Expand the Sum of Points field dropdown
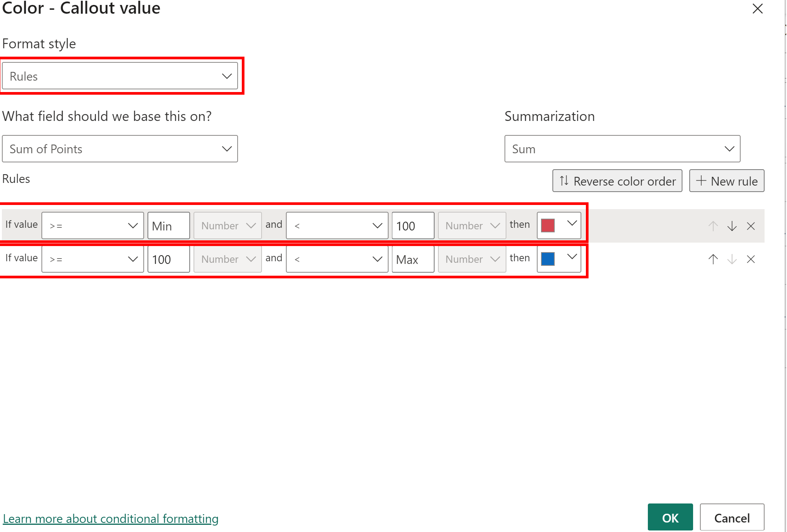787x532 pixels. [x=120, y=149]
